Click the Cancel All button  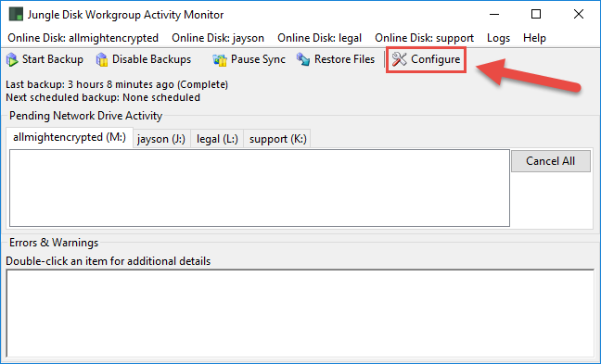pos(550,161)
